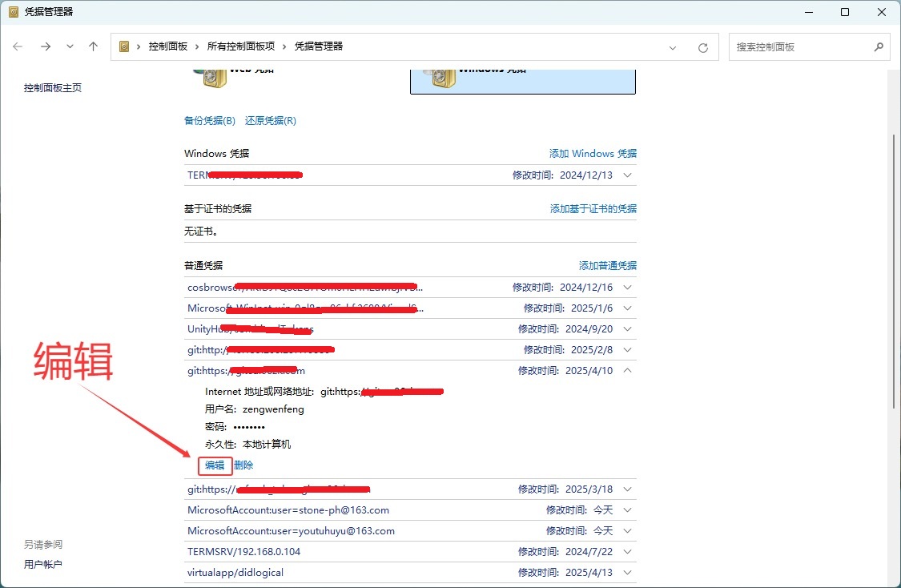Expand the cosbrowser credential row
Viewport: 901px width, 588px height.
(x=627, y=288)
